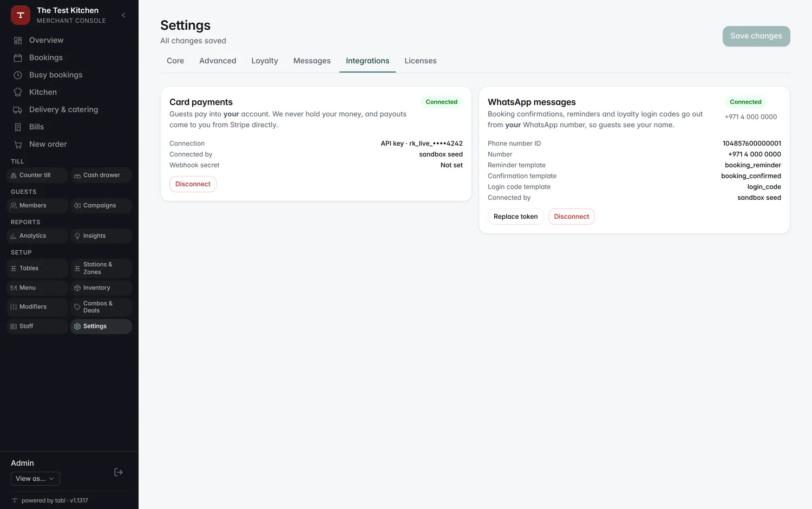Open the Tables setup page

point(37,269)
